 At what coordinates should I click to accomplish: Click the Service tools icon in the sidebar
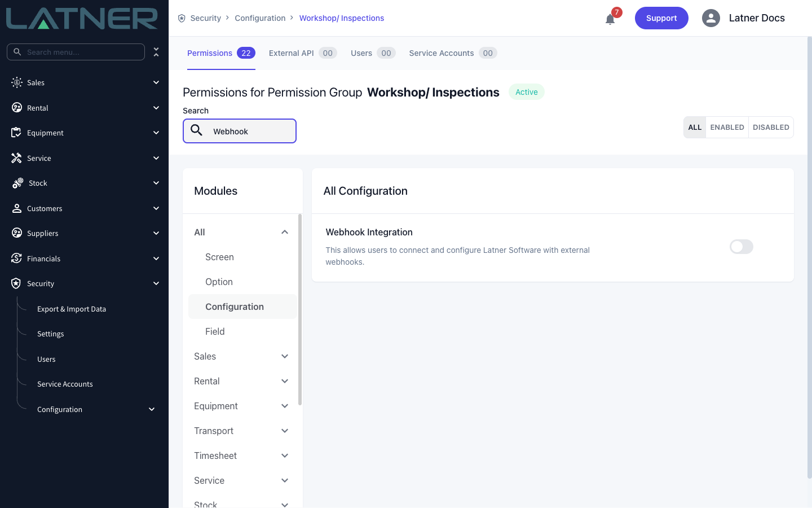[x=16, y=158]
